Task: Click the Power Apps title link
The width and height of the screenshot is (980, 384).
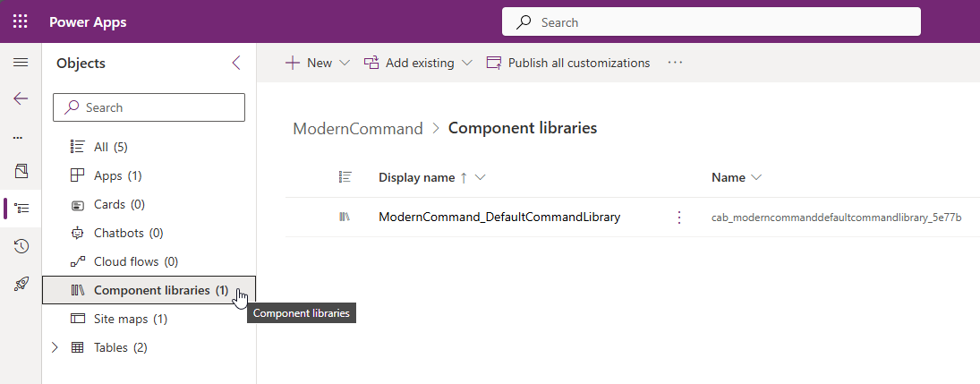Action: pos(88,22)
